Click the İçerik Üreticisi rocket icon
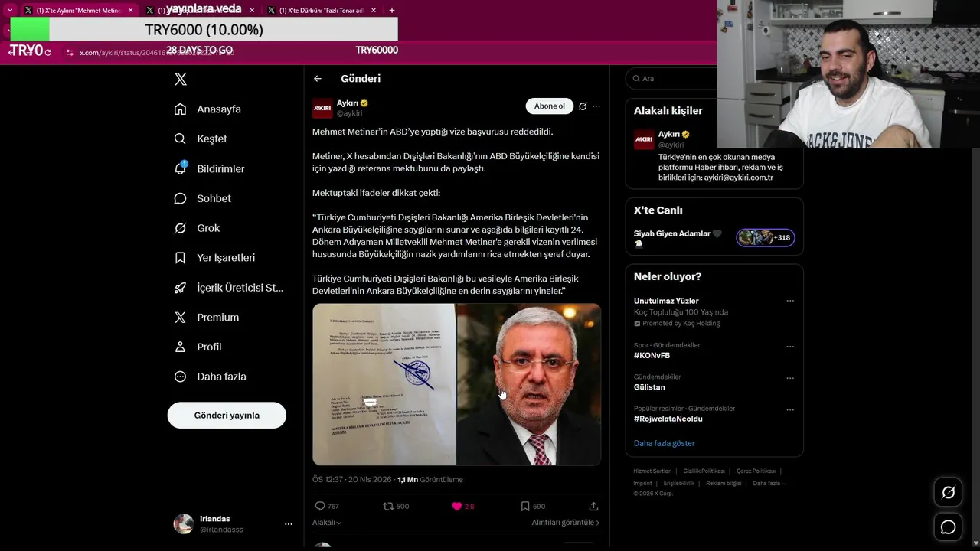Image resolution: width=980 pixels, height=551 pixels. point(180,288)
